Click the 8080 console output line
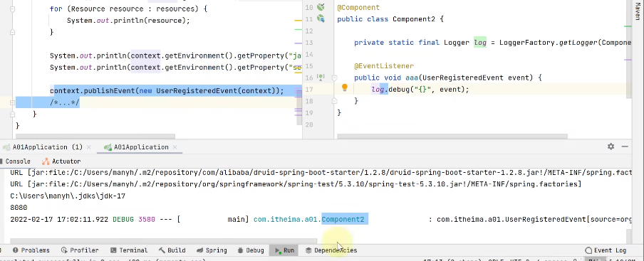This screenshot has height=261, width=644. [19, 208]
